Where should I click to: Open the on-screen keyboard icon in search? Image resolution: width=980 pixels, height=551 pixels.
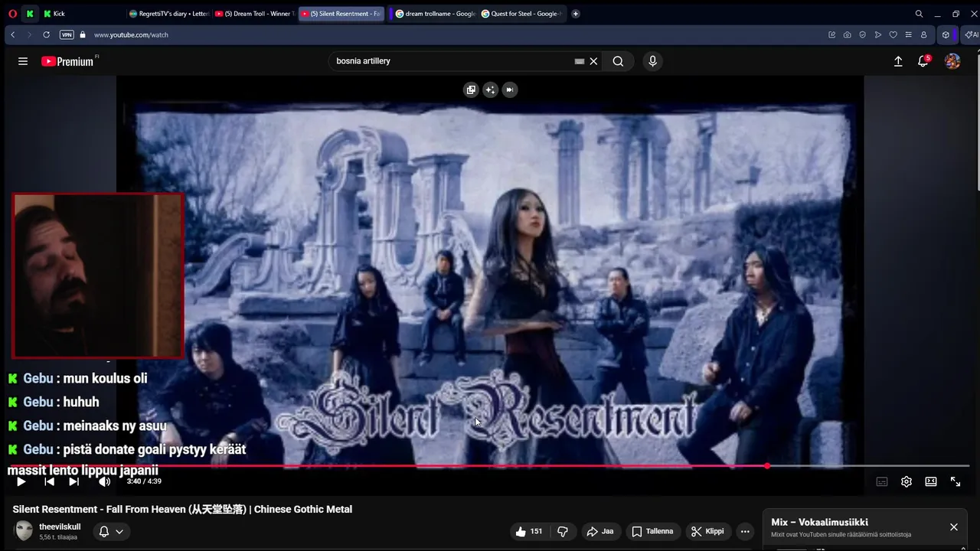580,61
